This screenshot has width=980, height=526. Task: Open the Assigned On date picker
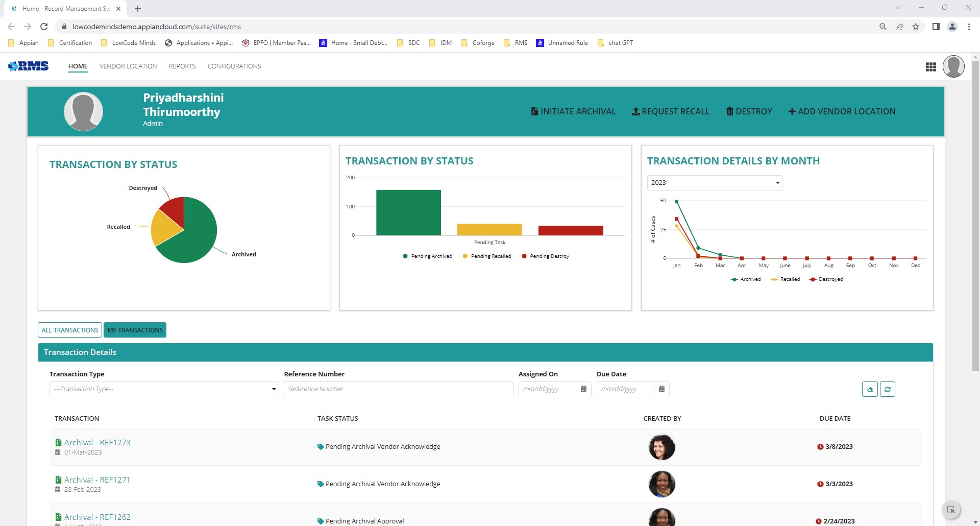pos(584,389)
